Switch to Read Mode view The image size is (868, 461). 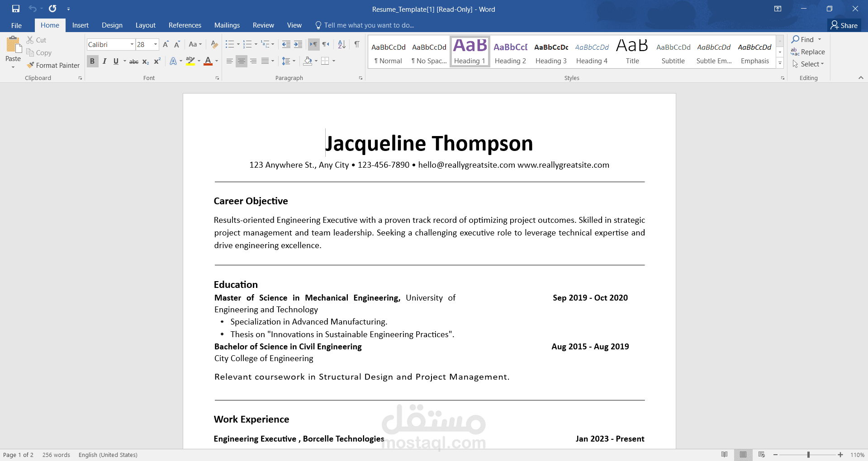coord(724,455)
